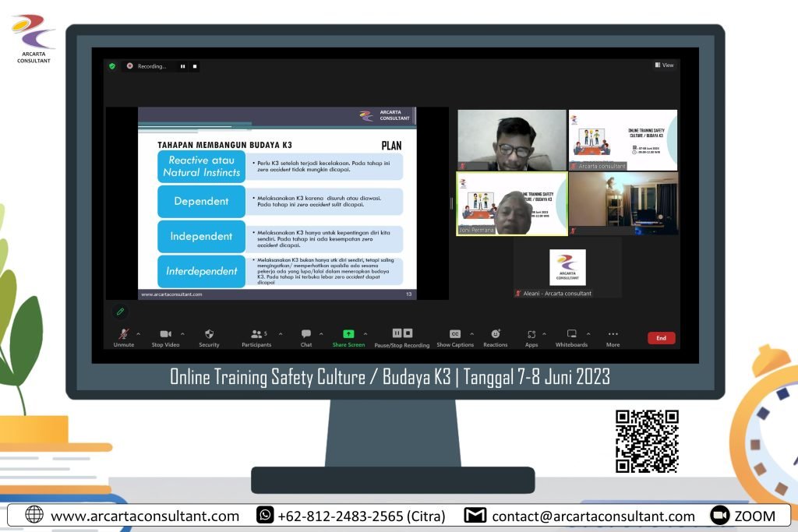This screenshot has height=532, width=798.
Task: Toggle the Stop Video camera button
Action: (x=165, y=335)
